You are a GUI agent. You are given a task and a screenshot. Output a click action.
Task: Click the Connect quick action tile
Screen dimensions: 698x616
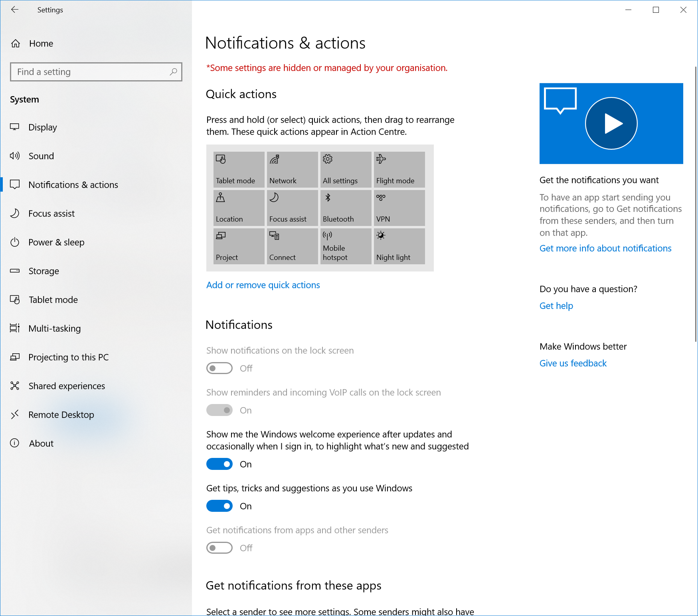point(292,246)
